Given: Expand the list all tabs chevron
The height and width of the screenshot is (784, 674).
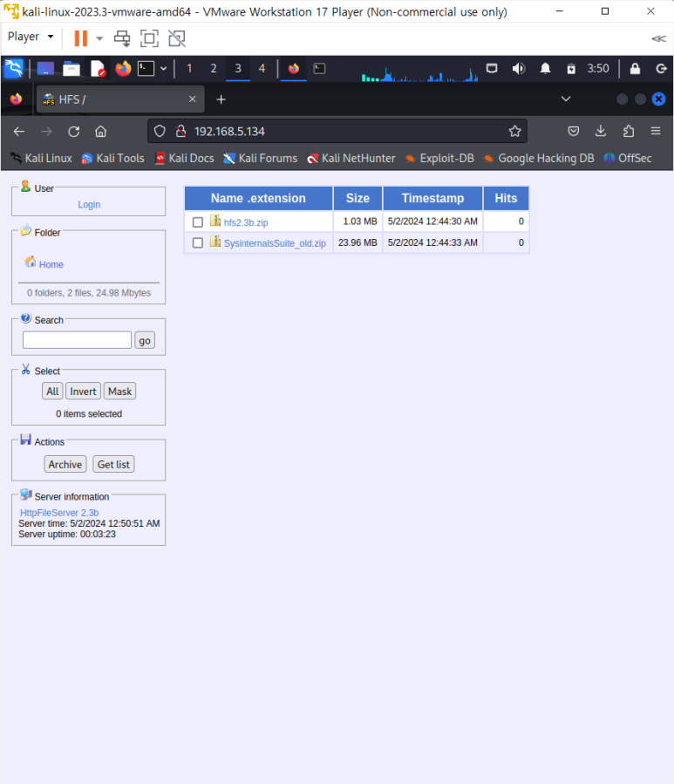Looking at the screenshot, I should pyautogui.click(x=566, y=99).
